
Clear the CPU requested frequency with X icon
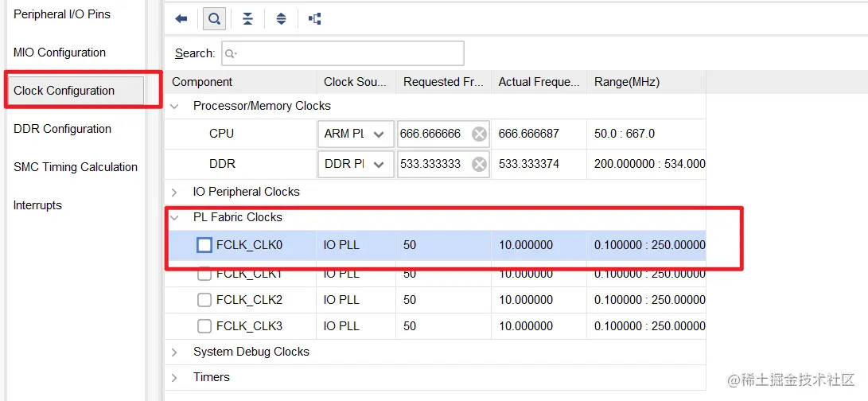(480, 134)
